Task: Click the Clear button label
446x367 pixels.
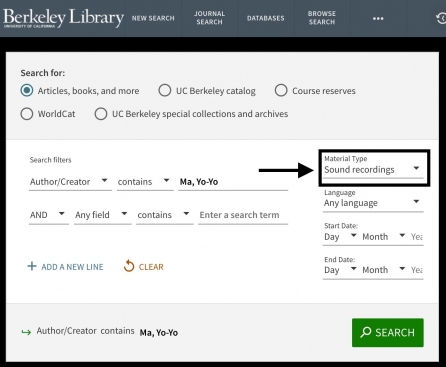Action: [151, 267]
